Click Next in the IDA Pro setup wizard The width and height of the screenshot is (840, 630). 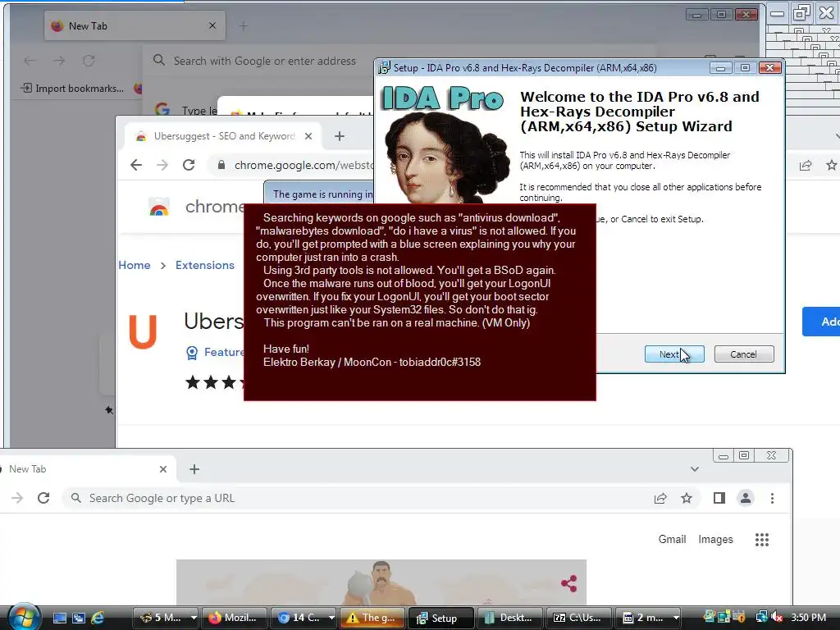(x=674, y=354)
